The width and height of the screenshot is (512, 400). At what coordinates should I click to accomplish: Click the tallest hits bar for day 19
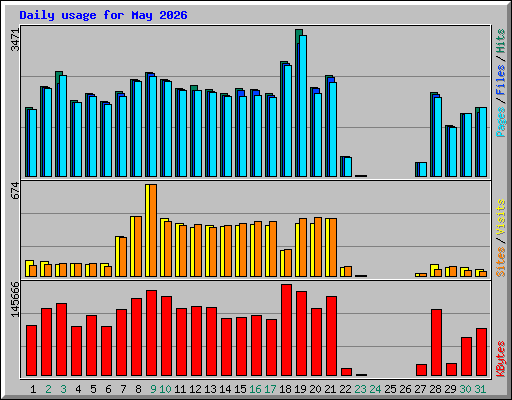(x=299, y=103)
